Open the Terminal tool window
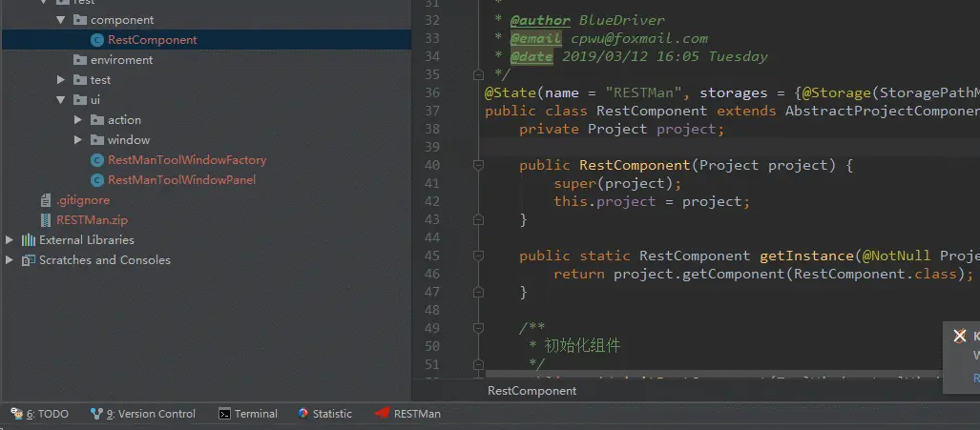Viewport: 980px width, 430px height. click(x=248, y=414)
